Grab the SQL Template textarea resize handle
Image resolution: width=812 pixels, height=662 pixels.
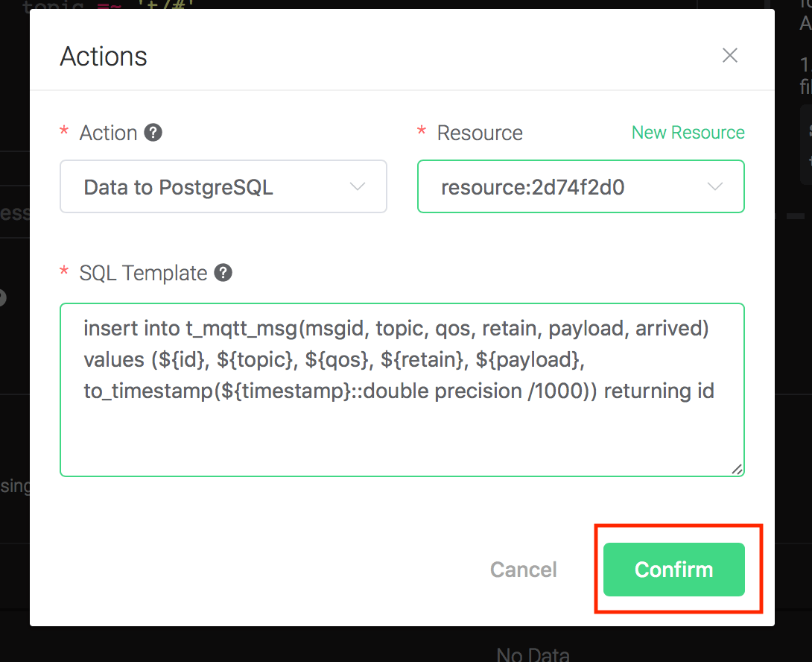[737, 469]
